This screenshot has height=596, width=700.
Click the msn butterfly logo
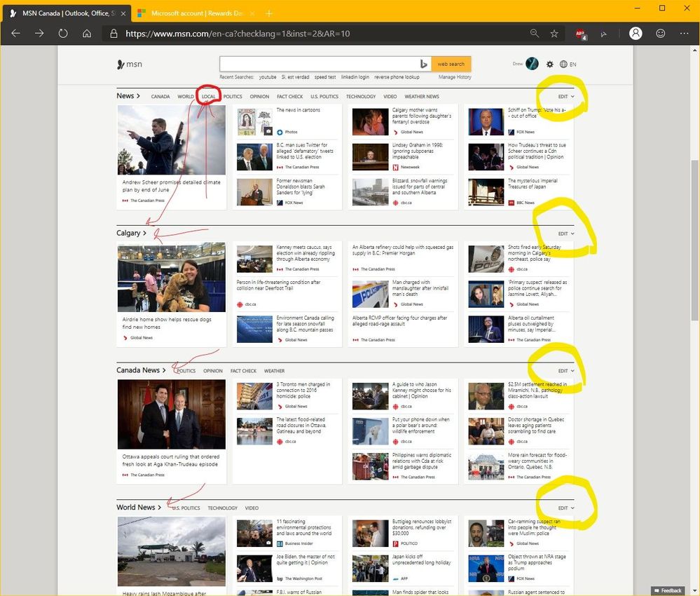pos(130,65)
